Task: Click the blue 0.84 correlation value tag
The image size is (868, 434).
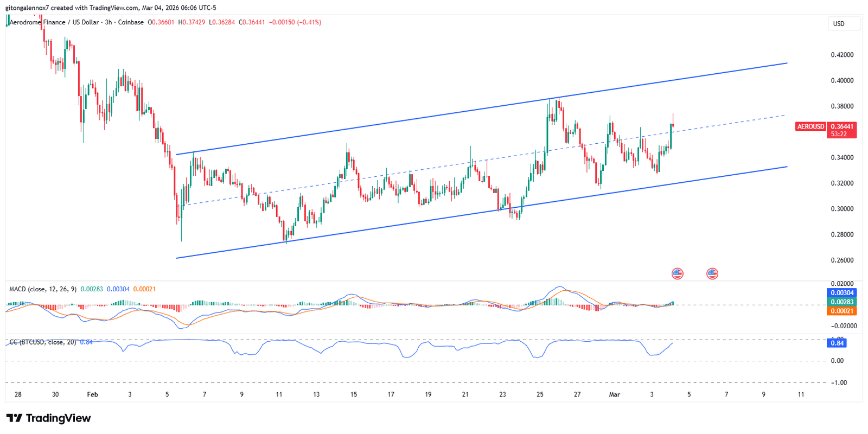Action: point(837,343)
